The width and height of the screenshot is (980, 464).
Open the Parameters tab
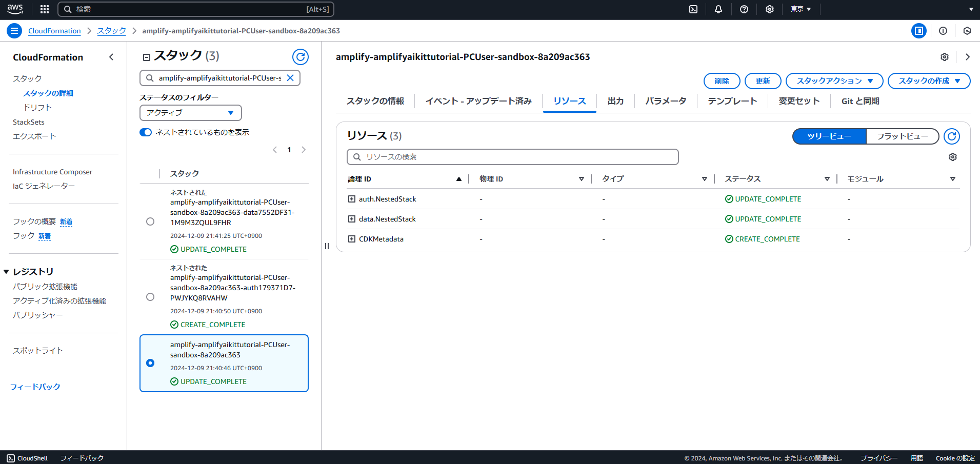pyautogui.click(x=666, y=101)
